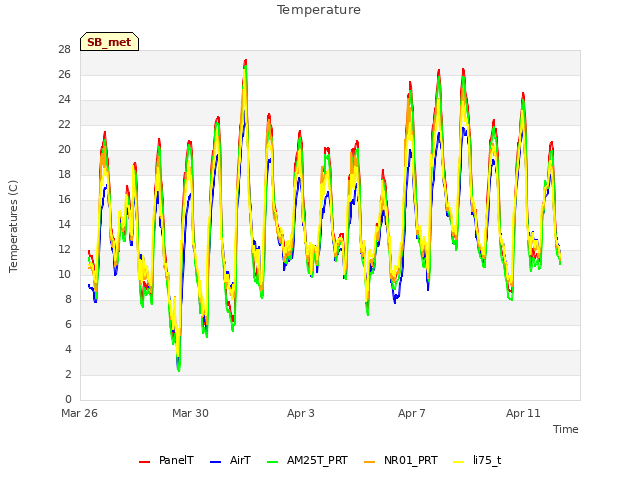This screenshot has width=640, height=480.
Task: Click the 18 value on the y-axis
Action: [x=64, y=174]
